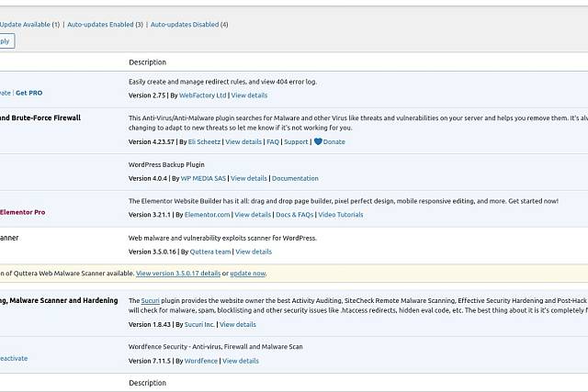Open WP MEDIA SAS author link
588x392 pixels.
(203, 179)
